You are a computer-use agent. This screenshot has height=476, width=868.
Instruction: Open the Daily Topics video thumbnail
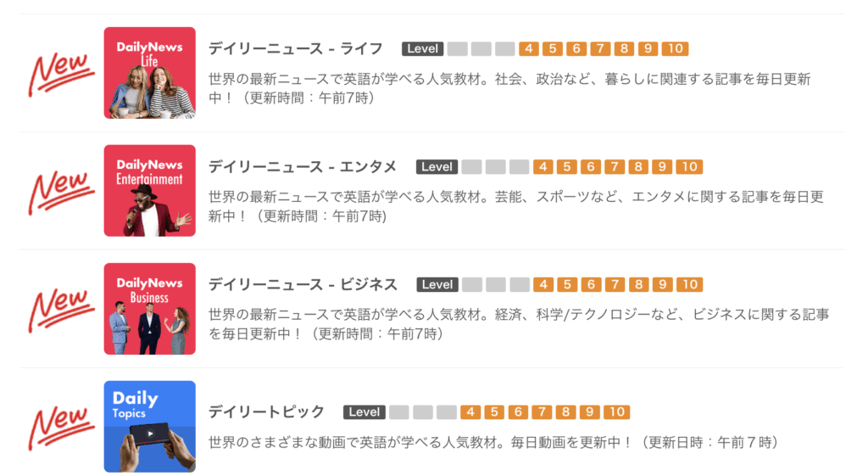pos(149,426)
